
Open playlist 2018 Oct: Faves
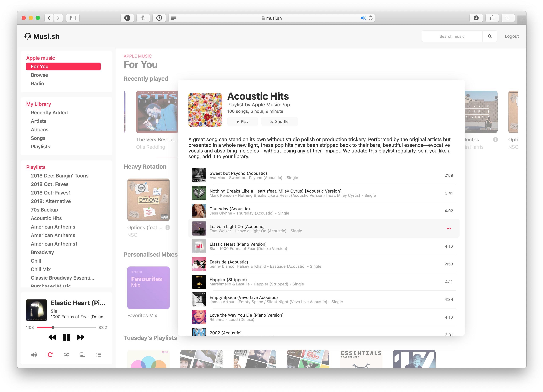(x=50, y=184)
